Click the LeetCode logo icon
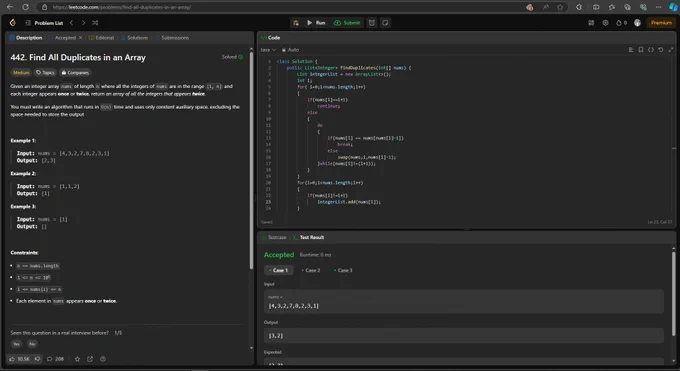 [x=13, y=23]
